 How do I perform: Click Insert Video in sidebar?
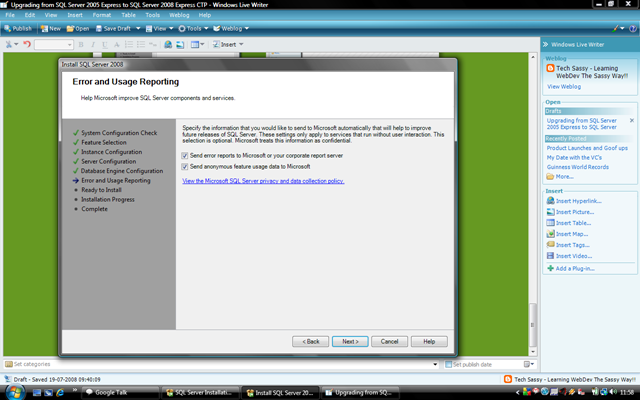(x=569, y=256)
